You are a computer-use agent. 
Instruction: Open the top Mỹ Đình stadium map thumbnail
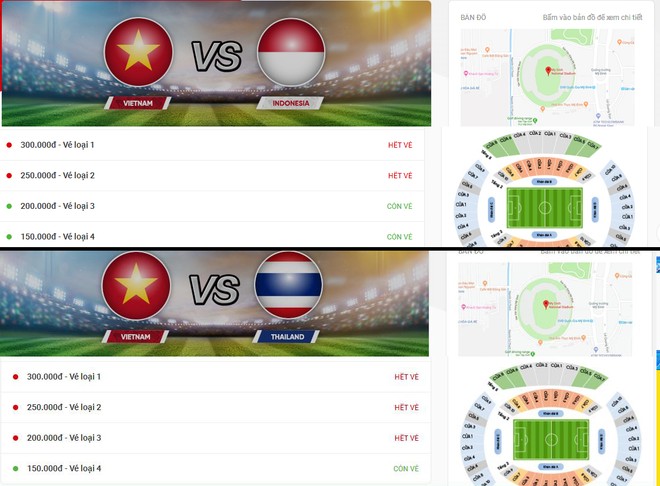click(547, 77)
